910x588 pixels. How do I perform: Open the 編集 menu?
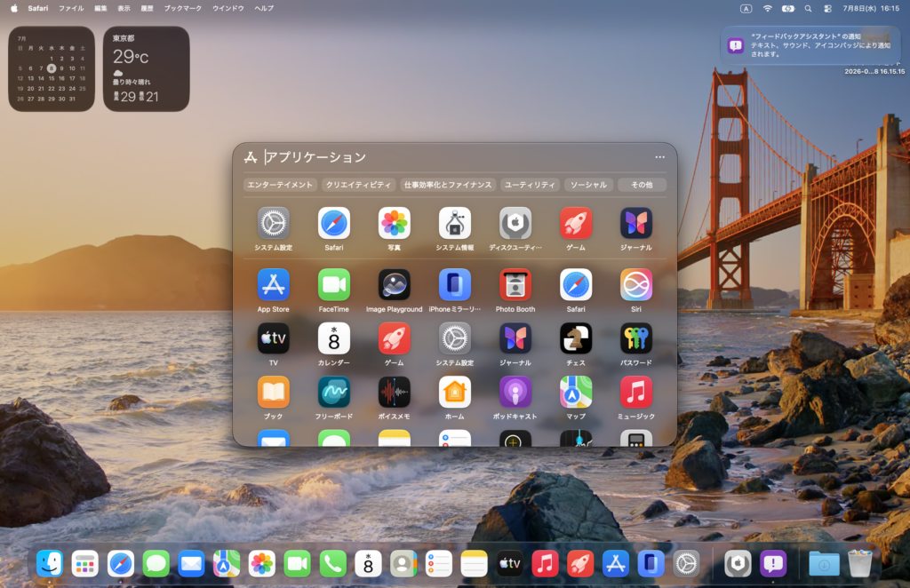(101, 8)
